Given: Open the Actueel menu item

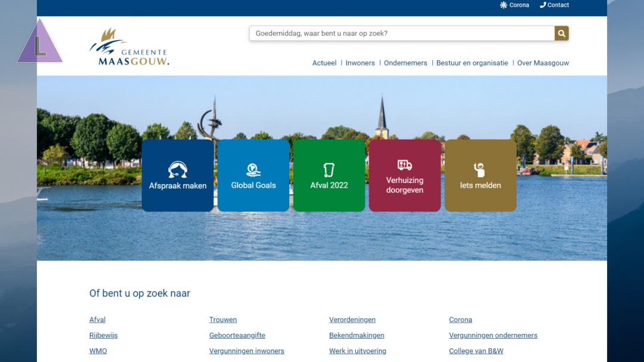Looking at the screenshot, I should point(324,63).
